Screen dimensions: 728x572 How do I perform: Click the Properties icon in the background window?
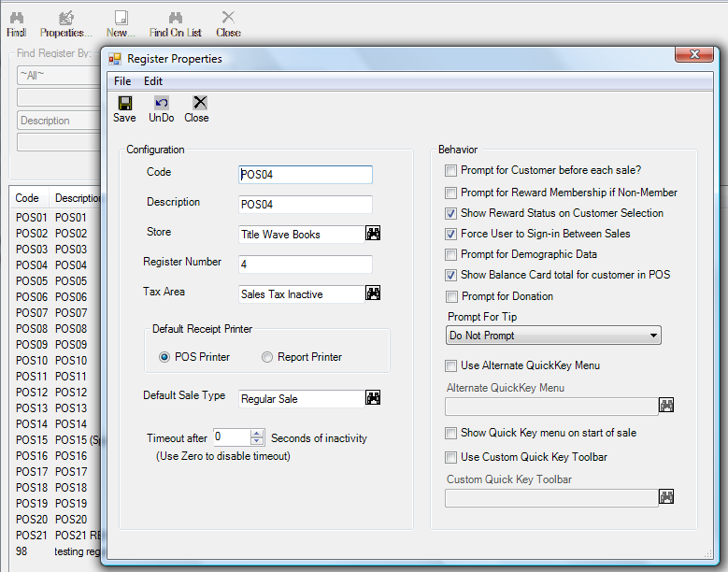point(66,18)
